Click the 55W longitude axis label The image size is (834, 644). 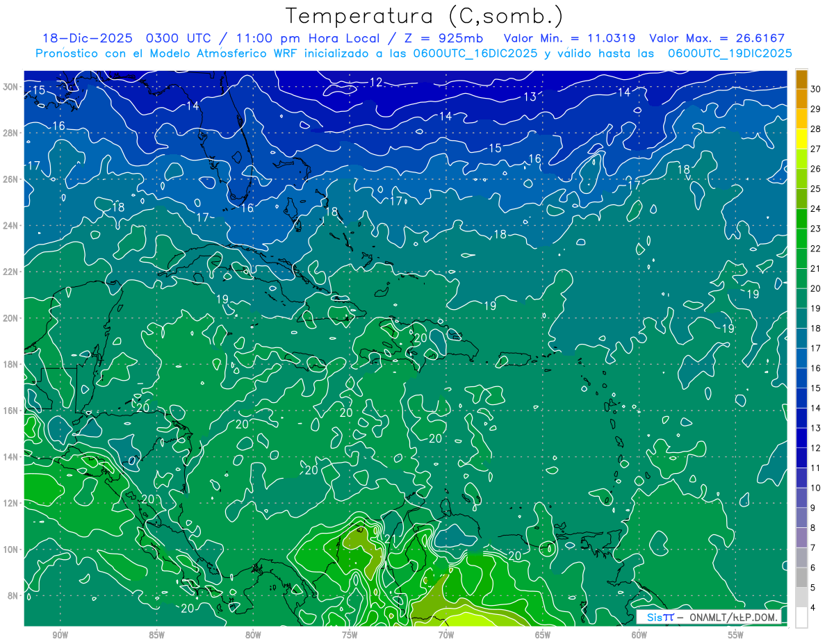point(735,635)
